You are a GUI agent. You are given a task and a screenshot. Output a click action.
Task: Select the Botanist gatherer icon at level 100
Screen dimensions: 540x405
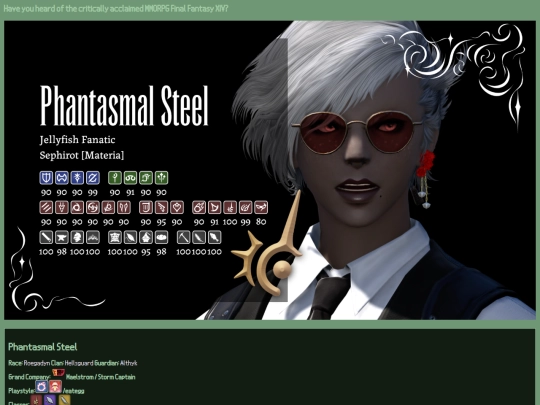(x=199, y=237)
